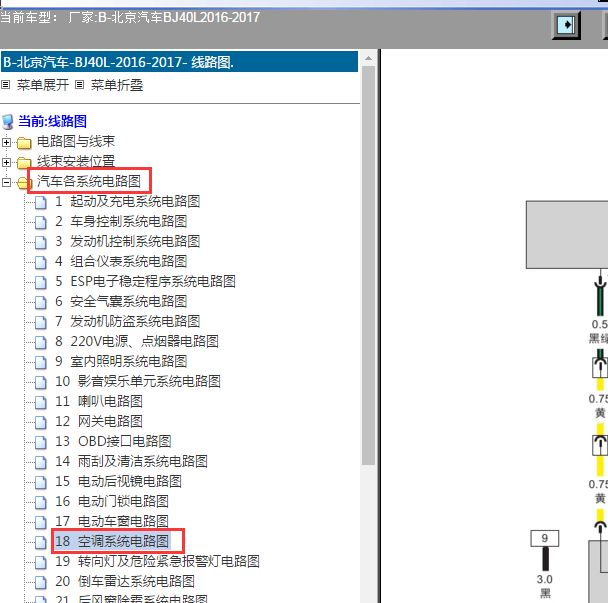Click document icon of 发动机防盗系统电路图
608x603 pixels.
(x=40, y=322)
